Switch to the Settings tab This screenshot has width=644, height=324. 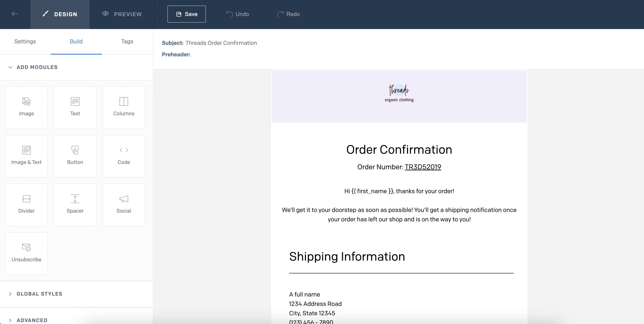25,41
